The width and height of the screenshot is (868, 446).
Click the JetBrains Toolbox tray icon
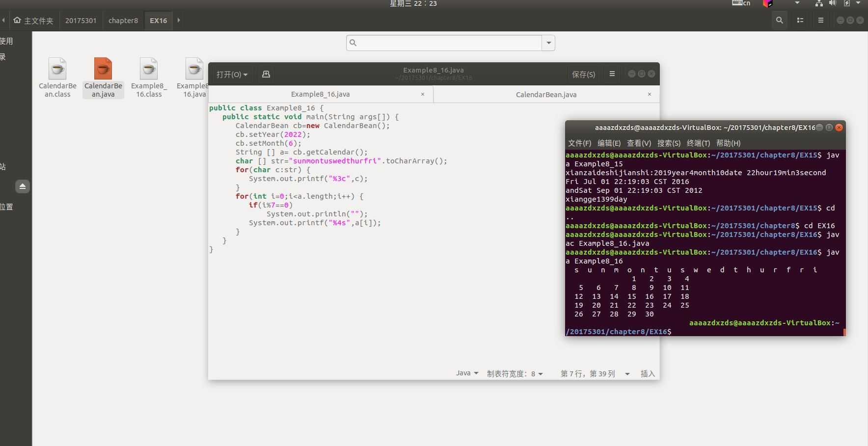pos(768,3)
